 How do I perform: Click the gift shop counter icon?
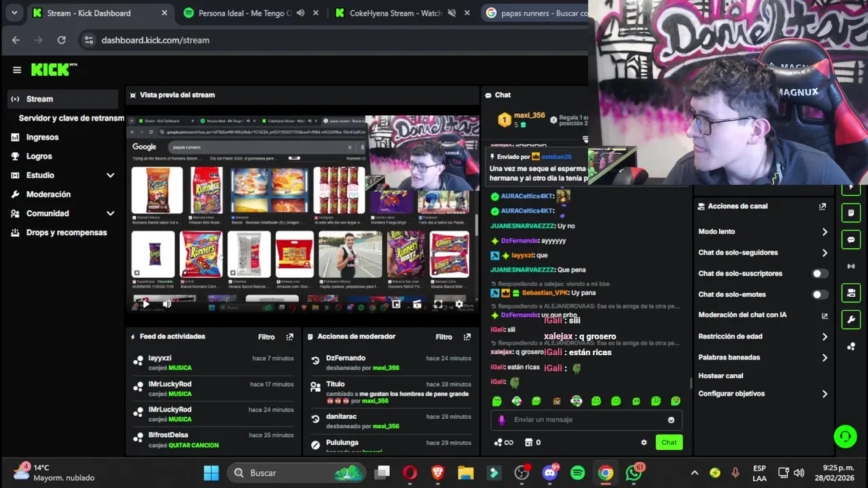click(x=534, y=443)
